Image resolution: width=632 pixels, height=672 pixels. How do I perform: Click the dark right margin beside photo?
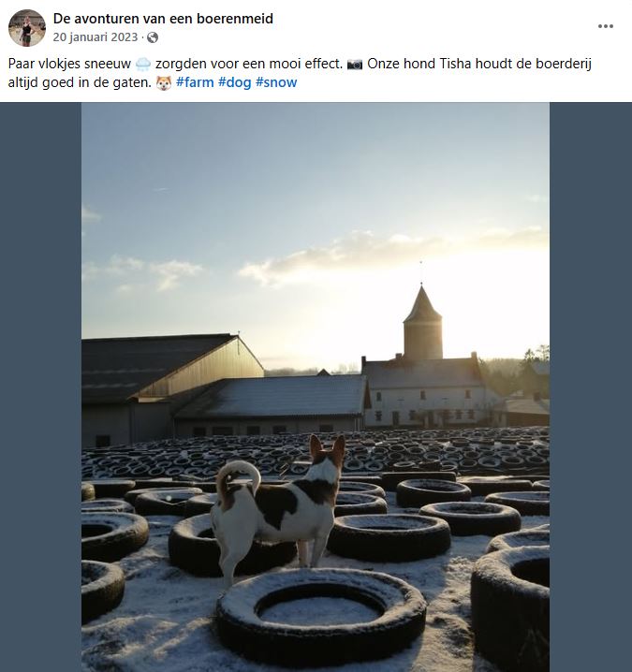click(x=590, y=374)
